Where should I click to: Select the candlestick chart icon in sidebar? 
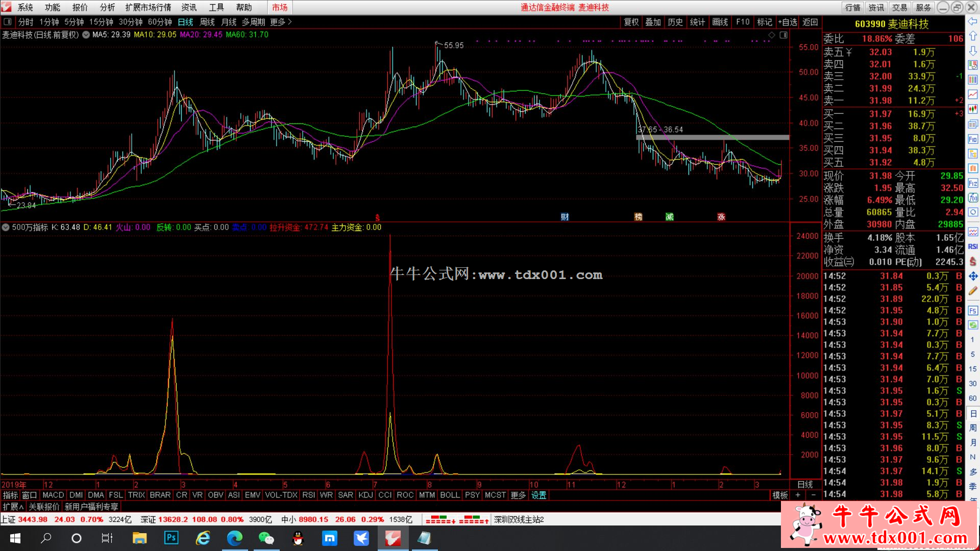click(x=973, y=109)
